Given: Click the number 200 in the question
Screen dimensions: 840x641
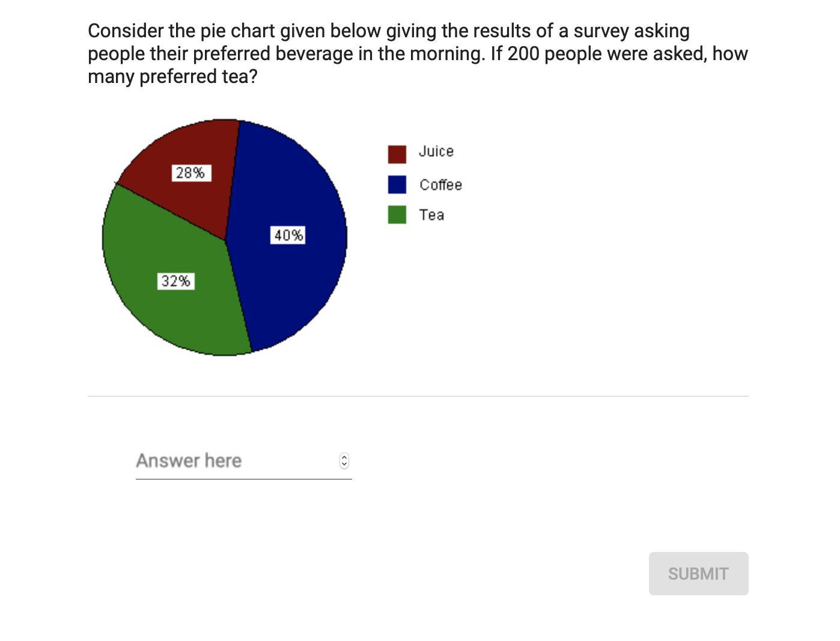Looking at the screenshot, I should tap(523, 54).
